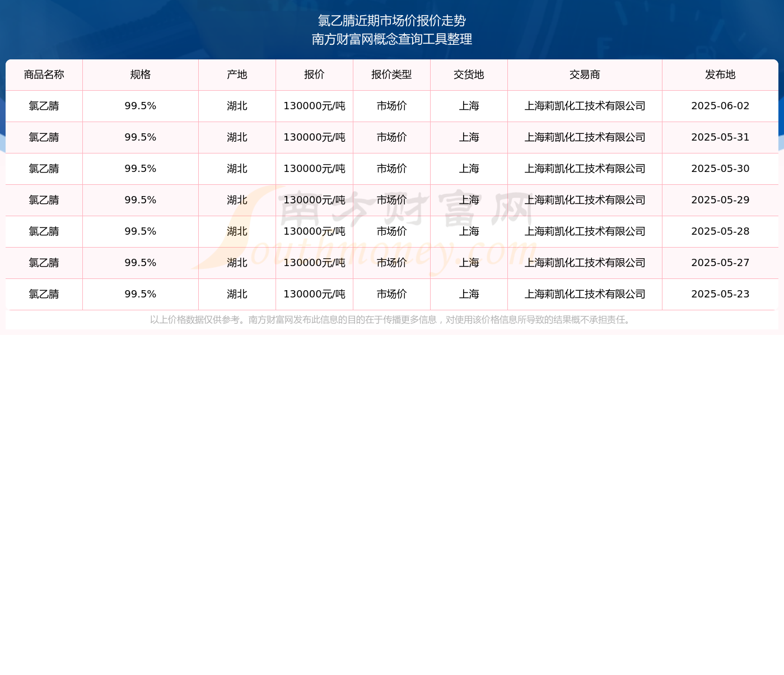Image resolution: width=784 pixels, height=675 pixels.
Task: Click 上海莉凯化工技术有限公司 in the 2025-05-27 row
Action: [x=585, y=263]
